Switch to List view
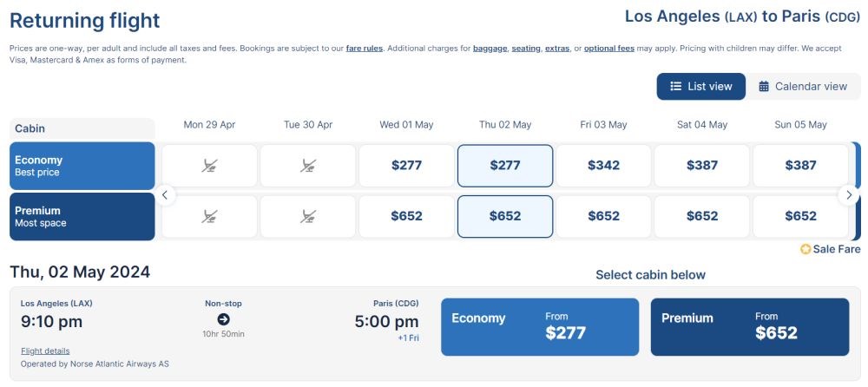Image resolution: width=868 pixels, height=387 pixels. tap(700, 87)
